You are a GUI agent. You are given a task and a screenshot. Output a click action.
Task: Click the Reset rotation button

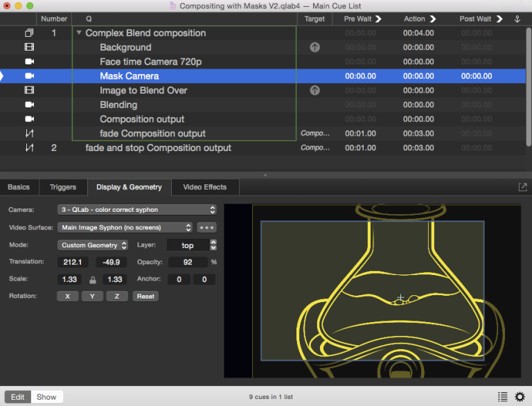coord(145,296)
